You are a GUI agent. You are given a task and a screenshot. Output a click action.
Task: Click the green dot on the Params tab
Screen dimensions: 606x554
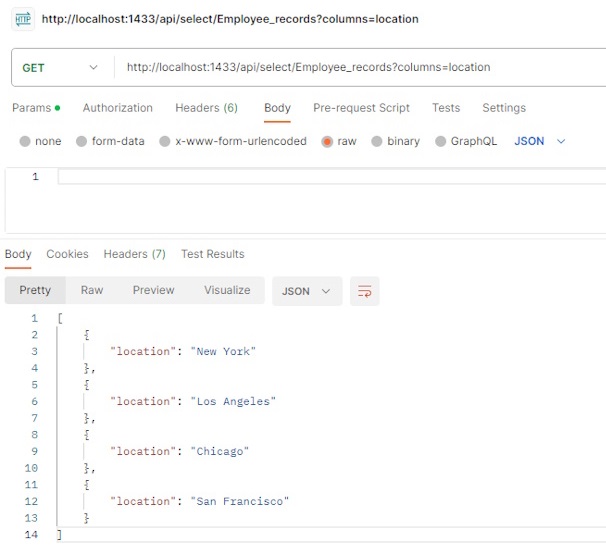58,108
